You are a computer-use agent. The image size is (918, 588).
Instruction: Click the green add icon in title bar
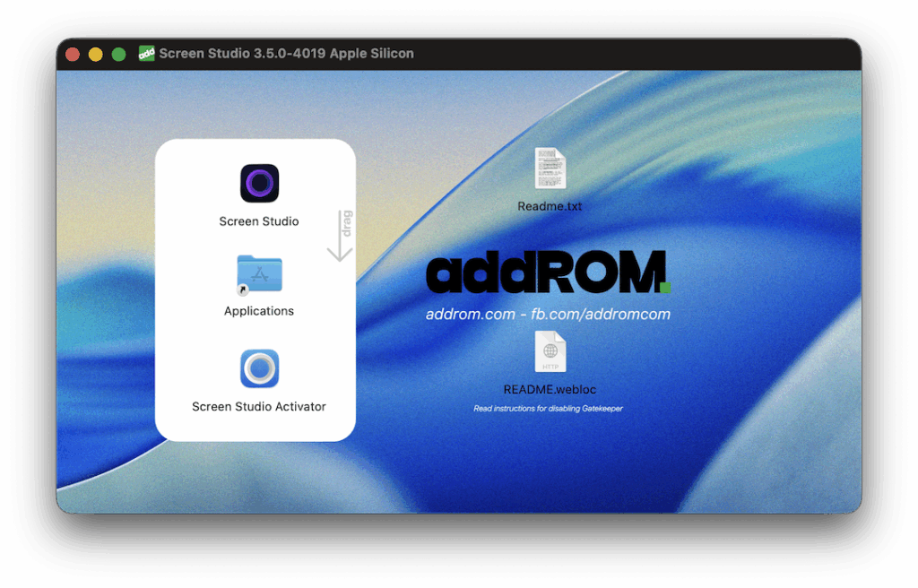[147, 54]
